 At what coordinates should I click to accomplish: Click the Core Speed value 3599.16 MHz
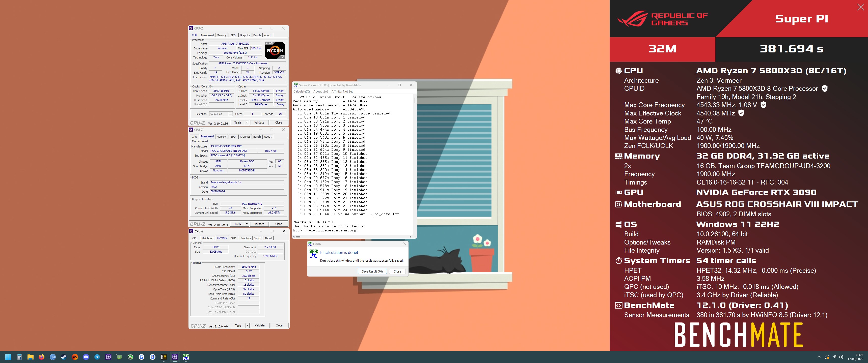[x=221, y=91]
